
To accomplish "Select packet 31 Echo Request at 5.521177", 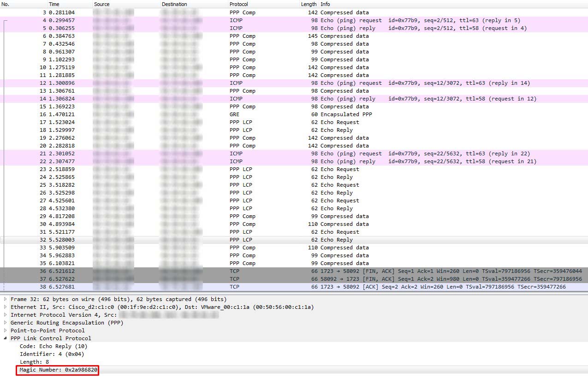I will (294, 232).
